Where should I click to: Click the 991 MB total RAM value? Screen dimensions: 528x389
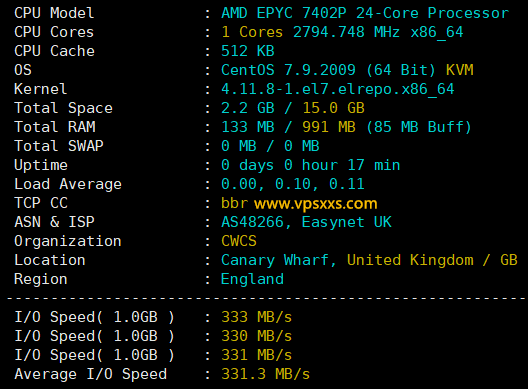pyautogui.click(x=329, y=127)
